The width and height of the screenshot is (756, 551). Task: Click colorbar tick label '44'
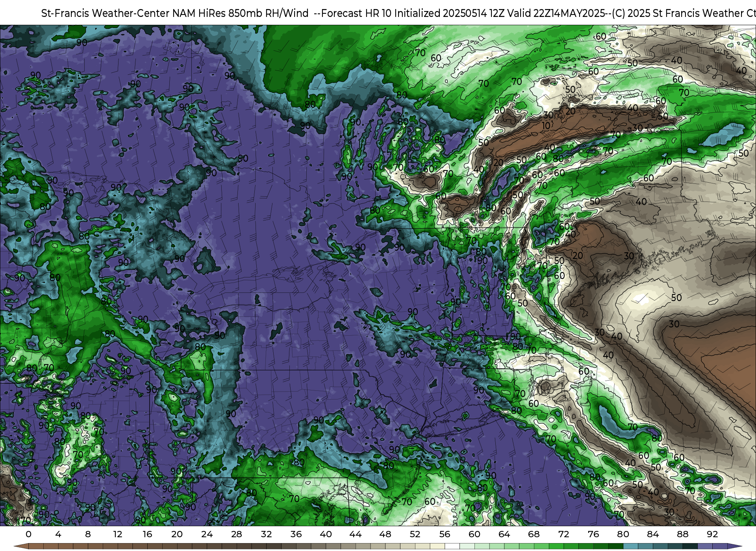coord(356,534)
